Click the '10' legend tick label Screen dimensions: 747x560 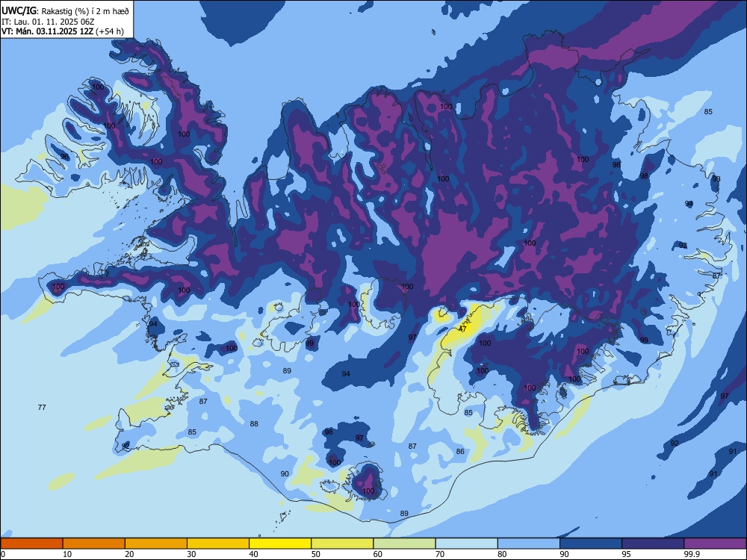pos(67,554)
